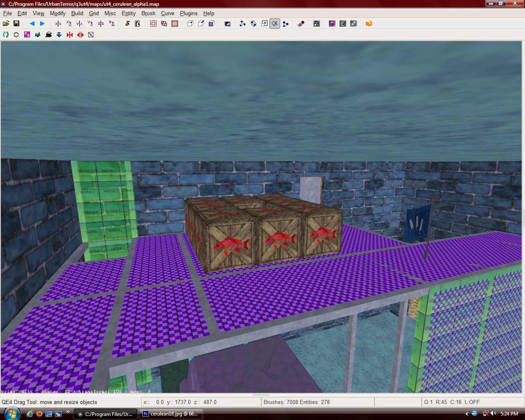Click the black train icon

(48, 35)
